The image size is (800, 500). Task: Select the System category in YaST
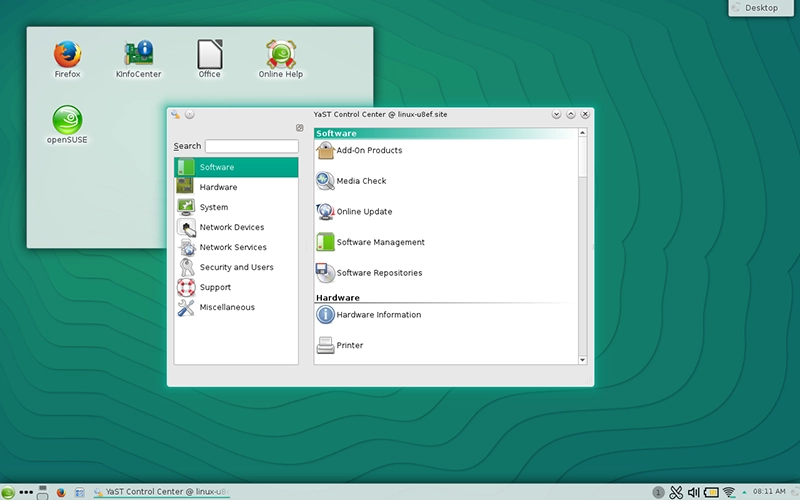[236, 207]
